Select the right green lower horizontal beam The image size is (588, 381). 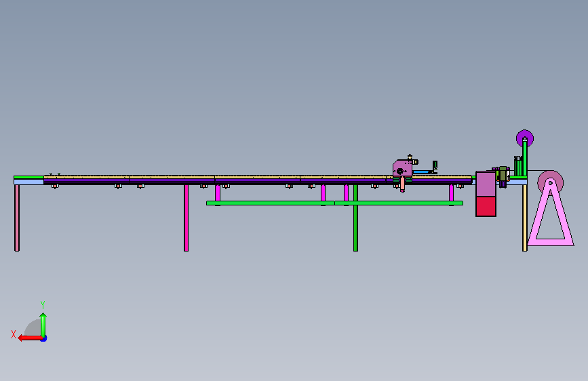(x=399, y=203)
